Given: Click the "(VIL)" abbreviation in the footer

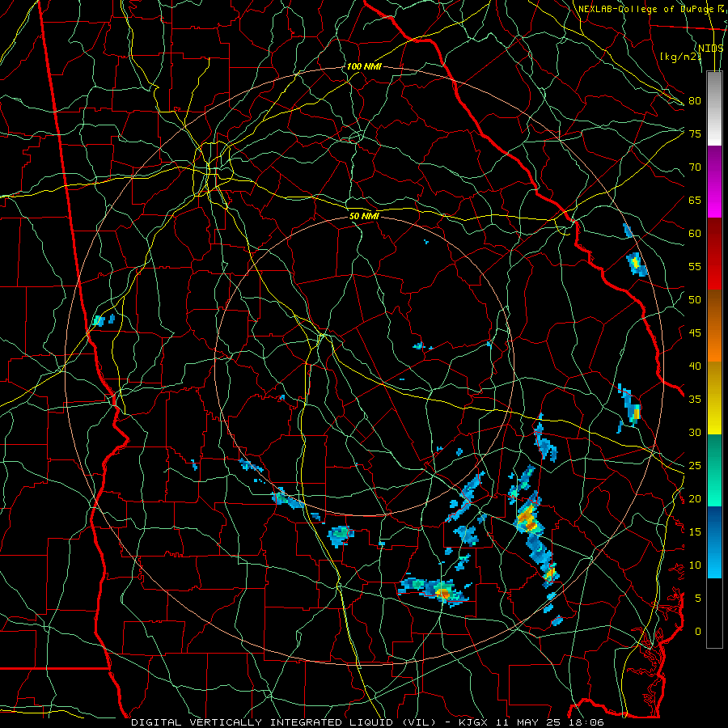Looking at the screenshot, I should [x=421, y=722].
